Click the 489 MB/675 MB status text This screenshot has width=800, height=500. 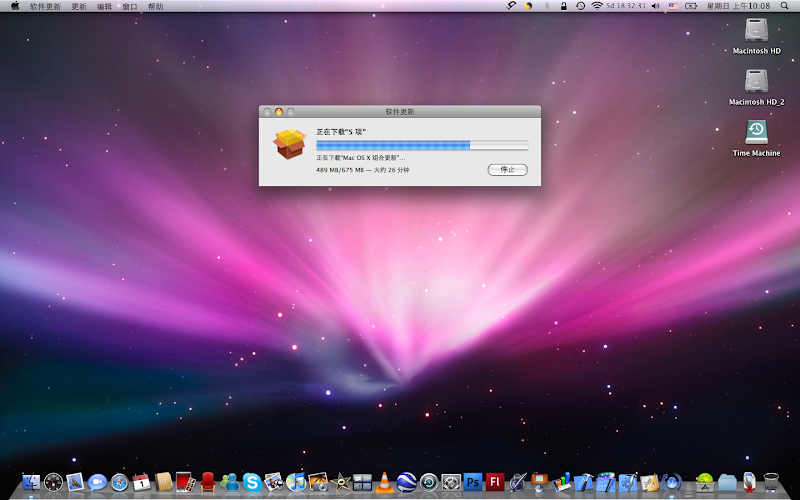tap(362, 170)
